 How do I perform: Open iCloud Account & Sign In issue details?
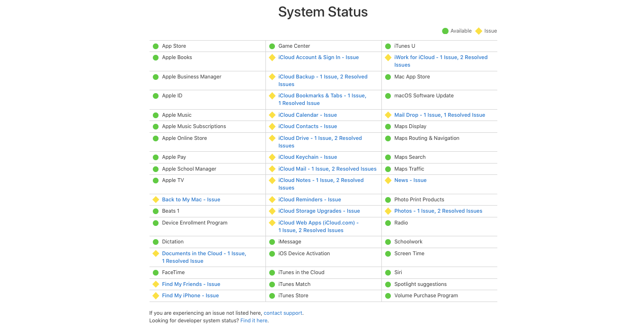coord(318,57)
